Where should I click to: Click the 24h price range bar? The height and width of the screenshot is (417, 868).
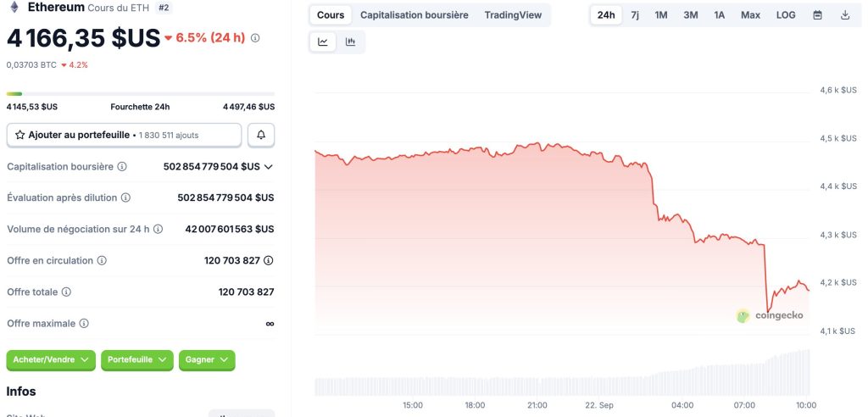point(140,93)
